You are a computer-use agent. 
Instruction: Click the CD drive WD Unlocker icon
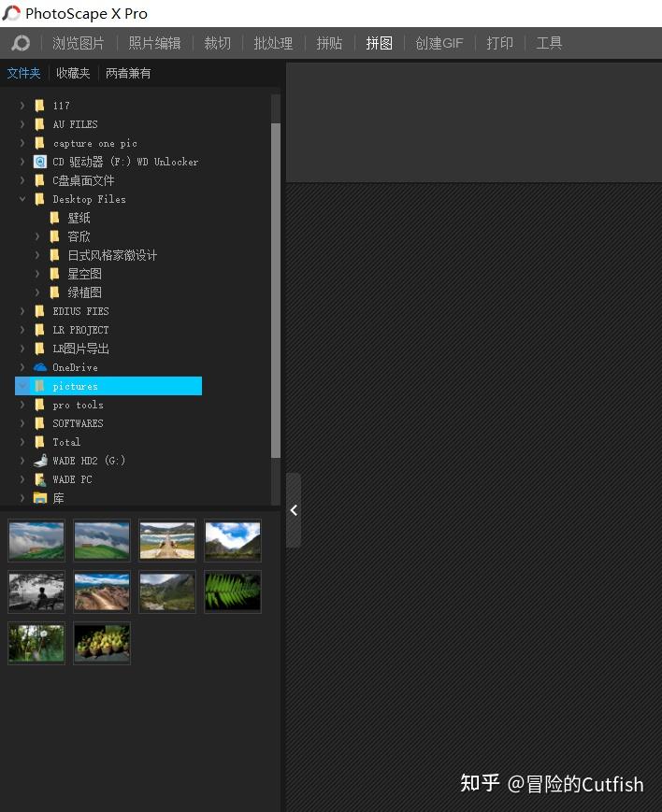pos(40,162)
